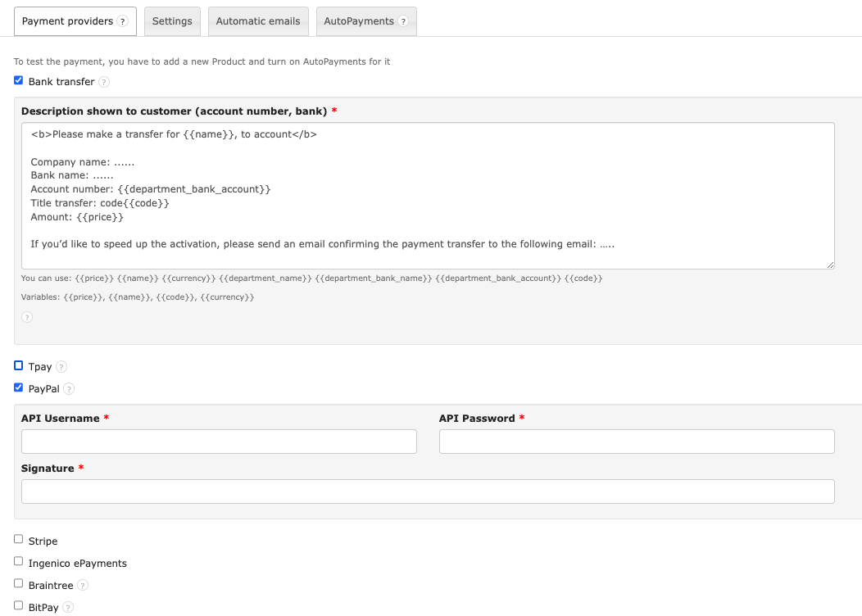The image size is (862, 616).
Task: Click help icon beside Payment providers tab
Action: pos(123,21)
